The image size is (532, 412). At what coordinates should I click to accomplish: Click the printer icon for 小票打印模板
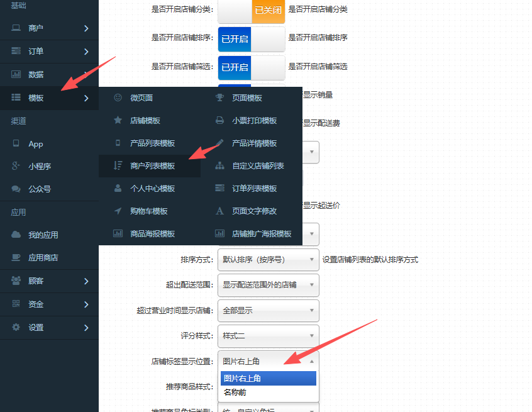219,120
